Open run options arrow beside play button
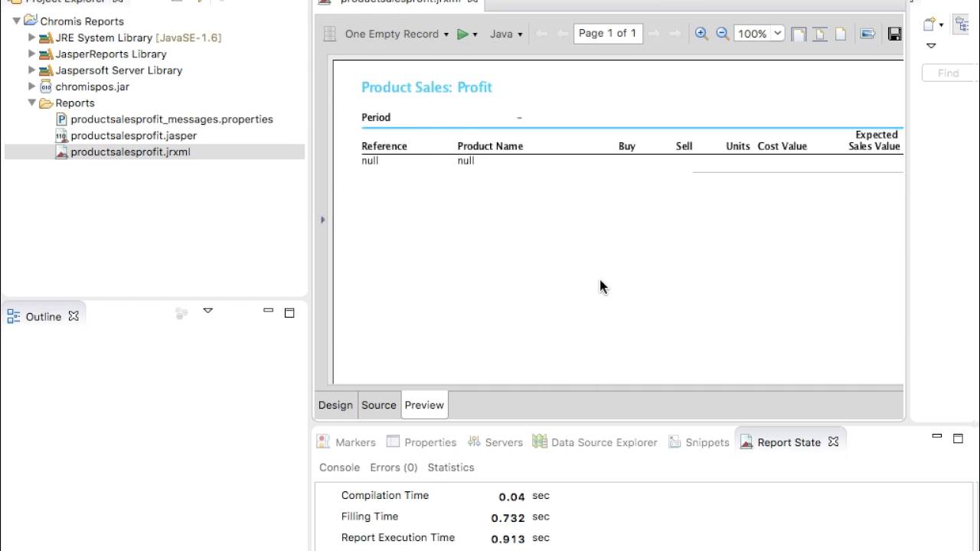Viewport: 980px width, 551px height. (x=475, y=34)
